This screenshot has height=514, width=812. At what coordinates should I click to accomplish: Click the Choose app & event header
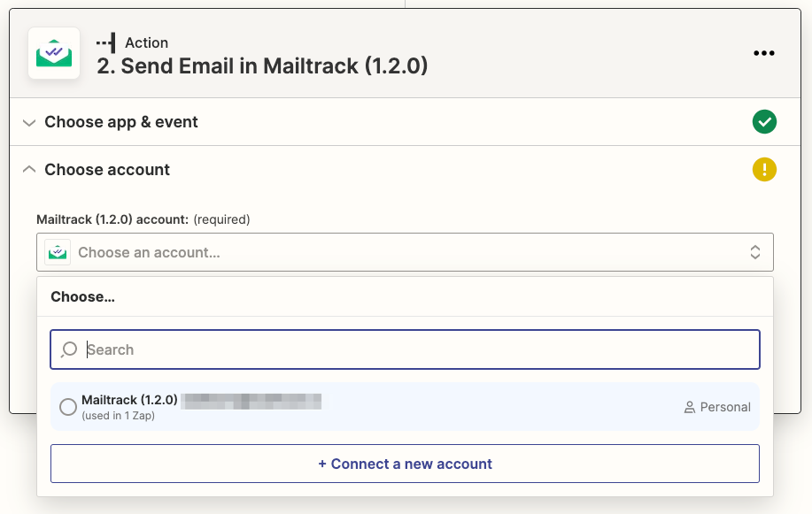pos(120,122)
